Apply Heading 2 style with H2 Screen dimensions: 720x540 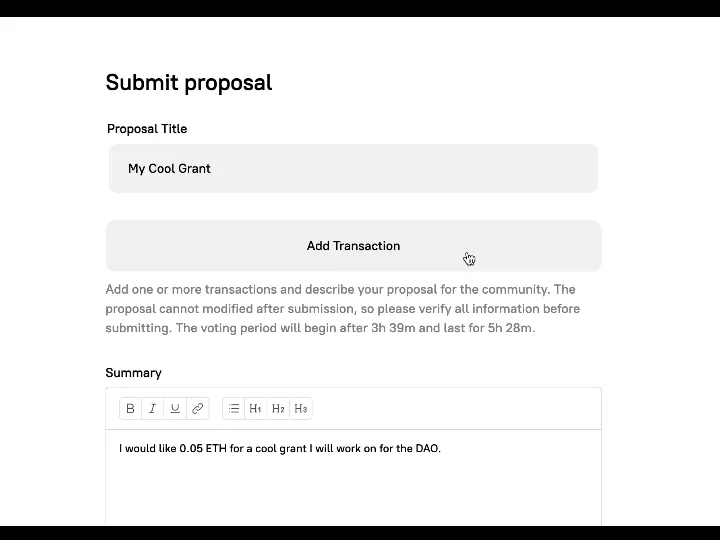[x=278, y=408]
